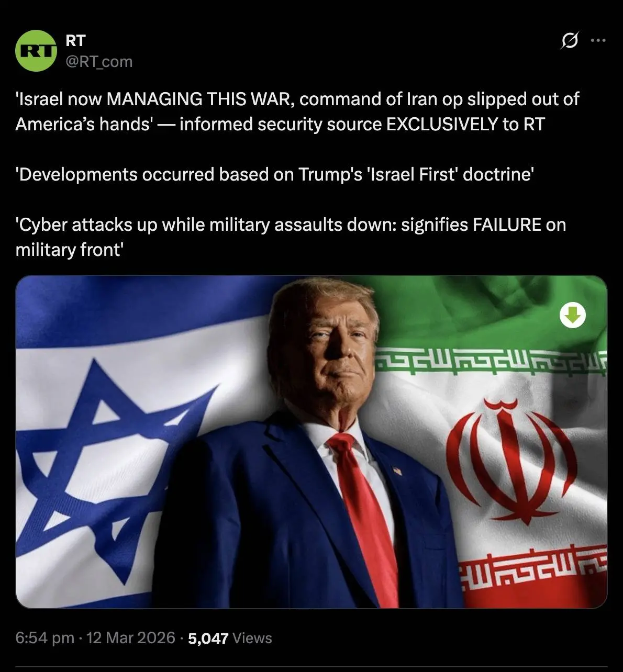Viewport: 623px width, 672px height.
Task: Open the RT display name link
Action: [75, 40]
